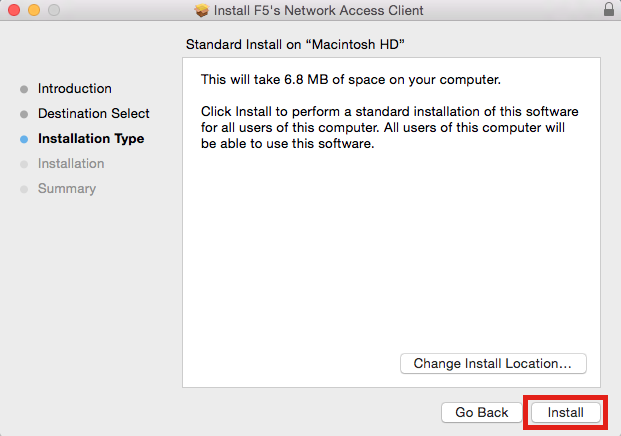Click the faded bullet beside Summary
Screen dimensions: 621x436
click(x=24, y=189)
